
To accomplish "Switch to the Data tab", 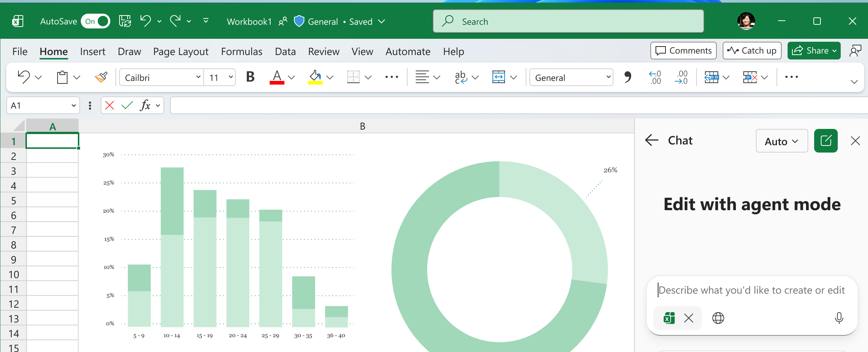I will tap(285, 51).
